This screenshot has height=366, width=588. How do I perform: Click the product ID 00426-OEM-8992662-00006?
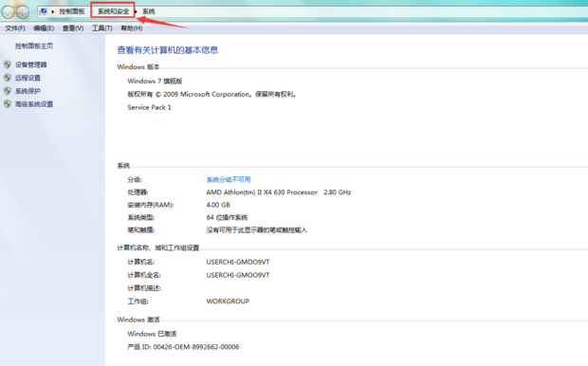click(x=196, y=347)
